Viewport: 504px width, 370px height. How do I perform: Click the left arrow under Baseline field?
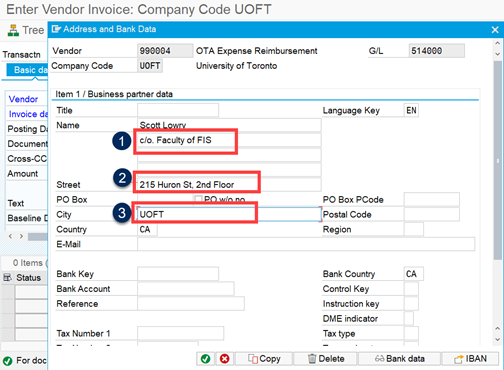(10, 236)
